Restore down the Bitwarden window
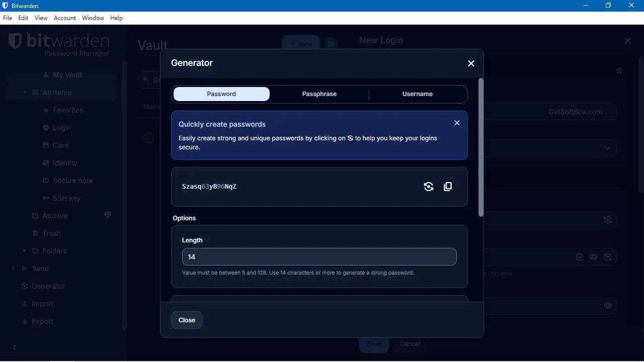This screenshot has width=644, height=362. pyautogui.click(x=608, y=6)
